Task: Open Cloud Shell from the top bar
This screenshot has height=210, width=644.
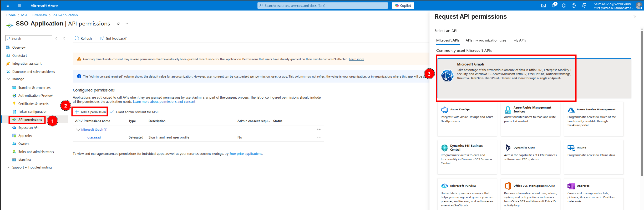Action: point(543,5)
